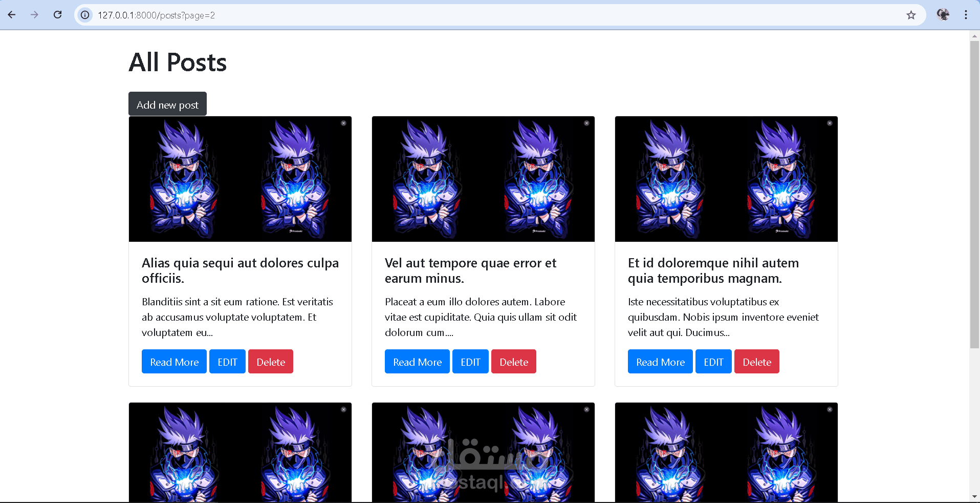Click the 'Vel aut tempore' post image
980x503 pixels.
pos(483,179)
